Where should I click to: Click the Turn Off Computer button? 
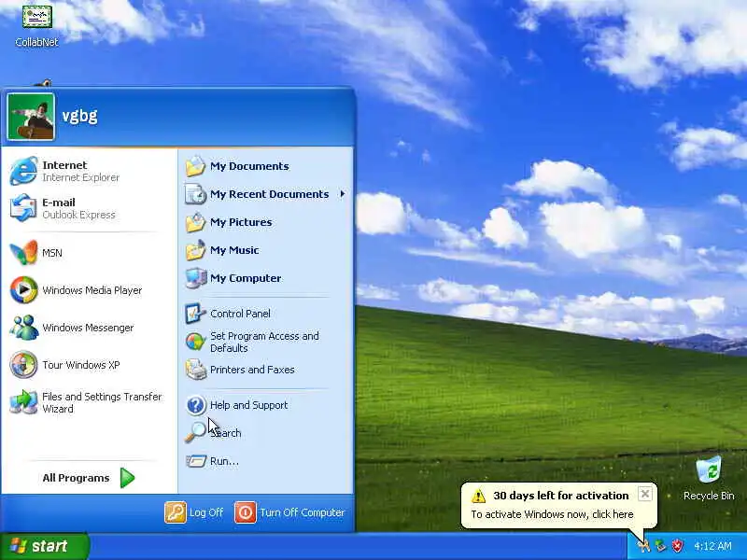coord(289,512)
